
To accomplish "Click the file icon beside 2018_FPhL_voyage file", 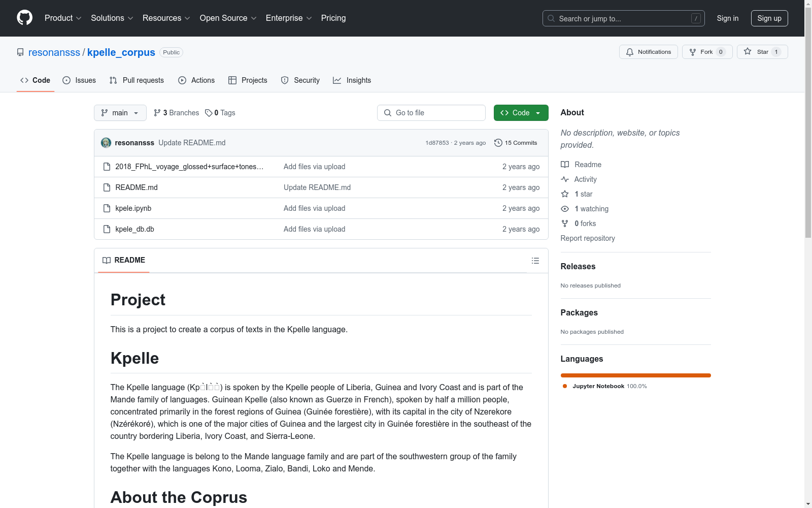I will [107, 167].
